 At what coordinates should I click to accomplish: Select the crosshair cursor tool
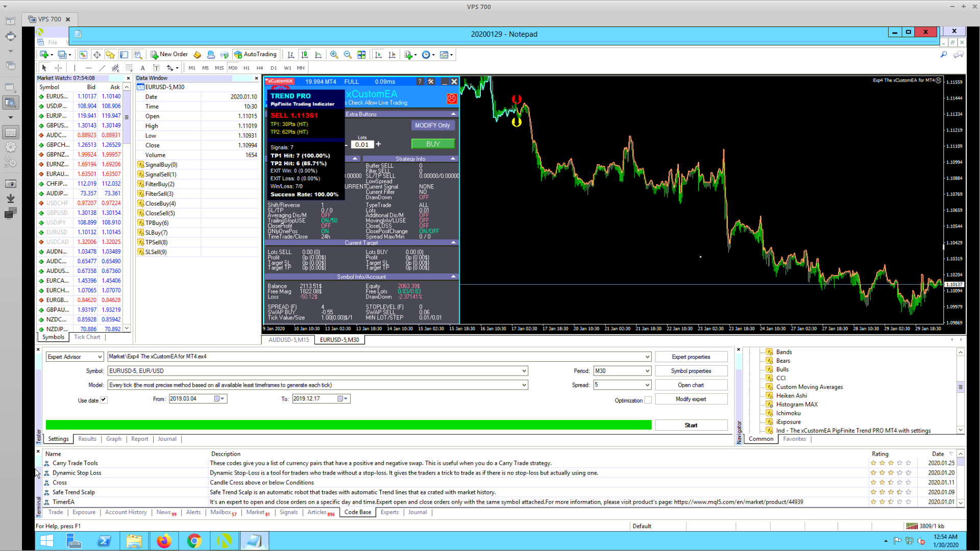58,68
